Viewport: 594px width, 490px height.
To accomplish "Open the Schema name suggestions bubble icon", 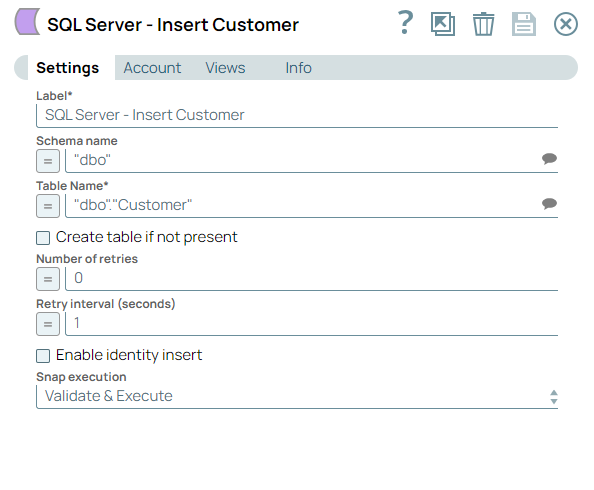I will point(549,158).
